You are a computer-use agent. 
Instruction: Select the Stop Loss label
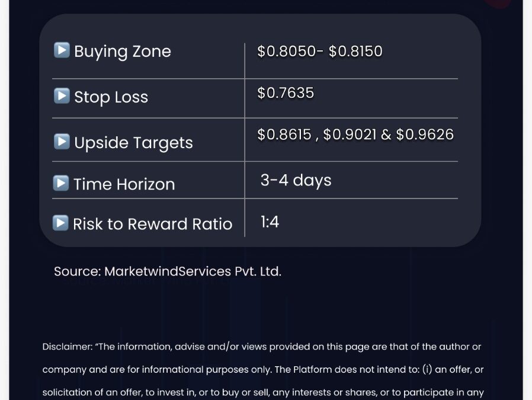[111, 97]
